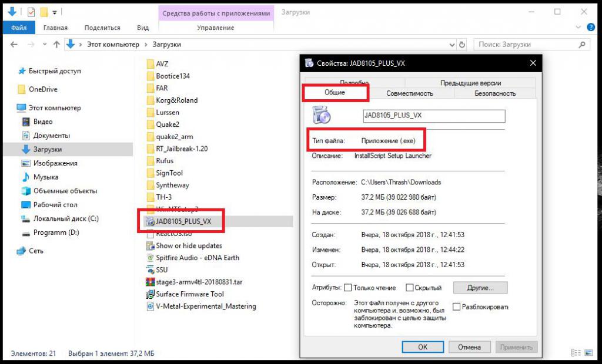Expand the ribbon chevron
The image size is (602, 364).
coord(578,27)
